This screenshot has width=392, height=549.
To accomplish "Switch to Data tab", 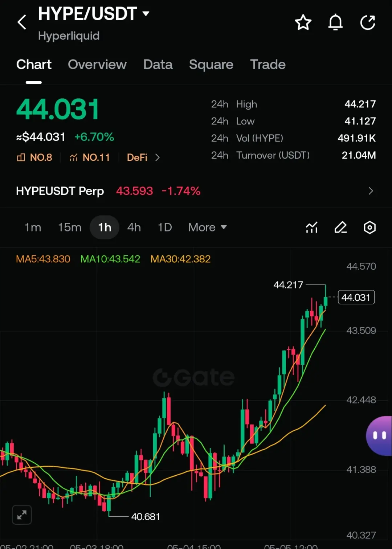I will pyautogui.click(x=158, y=65).
